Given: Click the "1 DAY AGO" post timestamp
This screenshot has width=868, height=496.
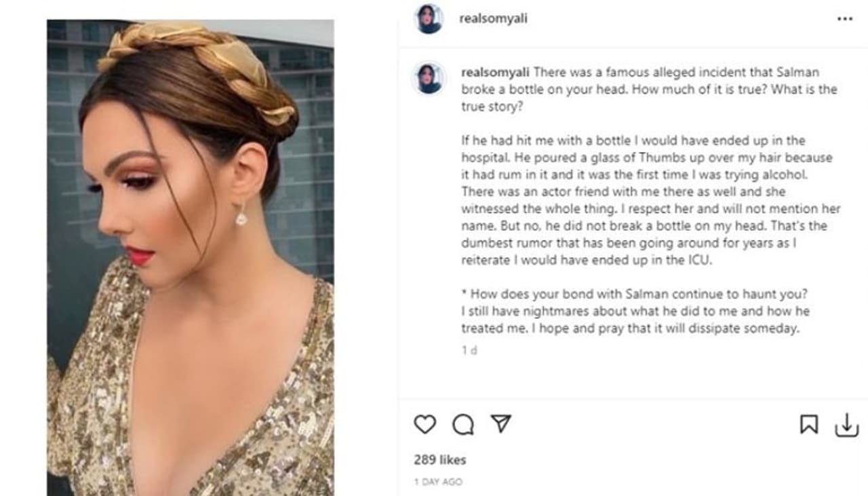Looking at the screenshot, I should click(x=438, y=482).
